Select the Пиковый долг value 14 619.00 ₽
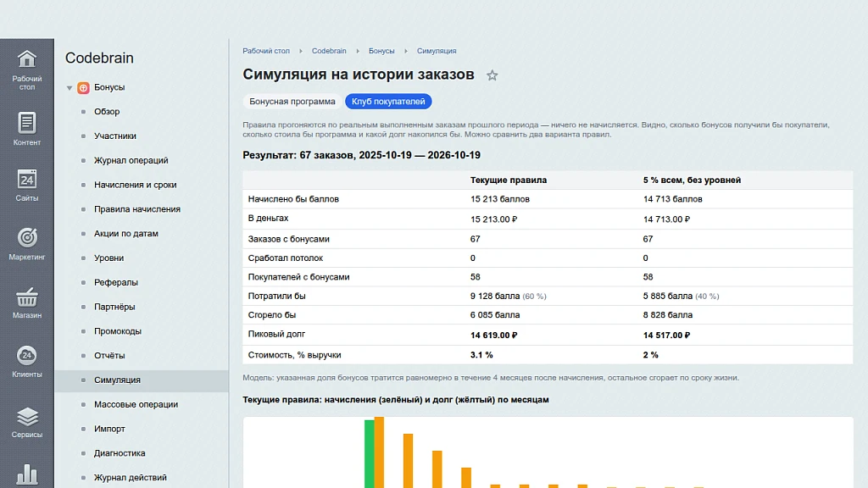This screenshot has height=488, width=868. [x=494, y=335]
